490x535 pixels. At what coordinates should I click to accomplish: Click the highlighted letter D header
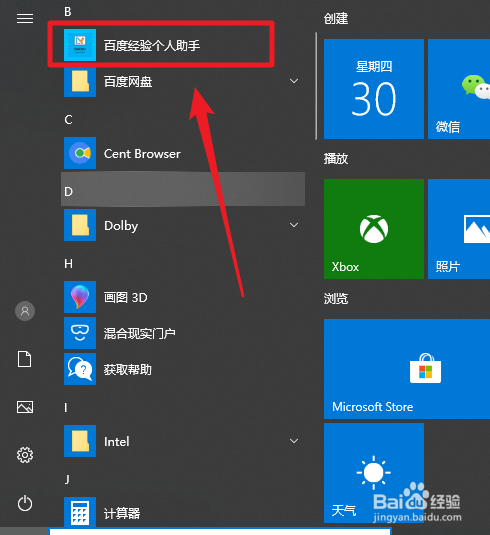pyautogui.click(x=183, y=189)
